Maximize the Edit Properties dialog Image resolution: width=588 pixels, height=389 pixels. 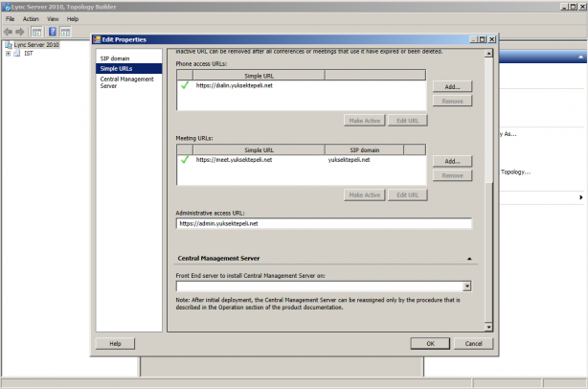pyautogui.click(x=483, y=39)
